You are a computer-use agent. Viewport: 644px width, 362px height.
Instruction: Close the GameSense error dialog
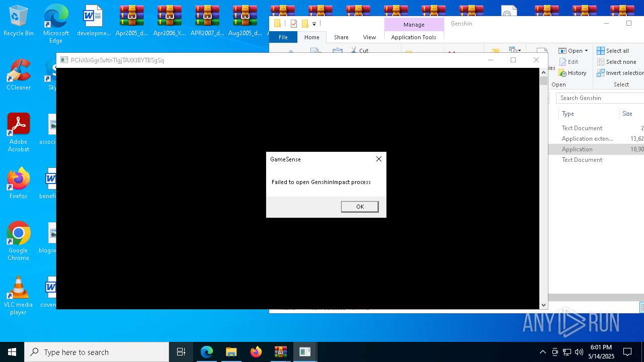pyautogui.click(x=379, y=159)
